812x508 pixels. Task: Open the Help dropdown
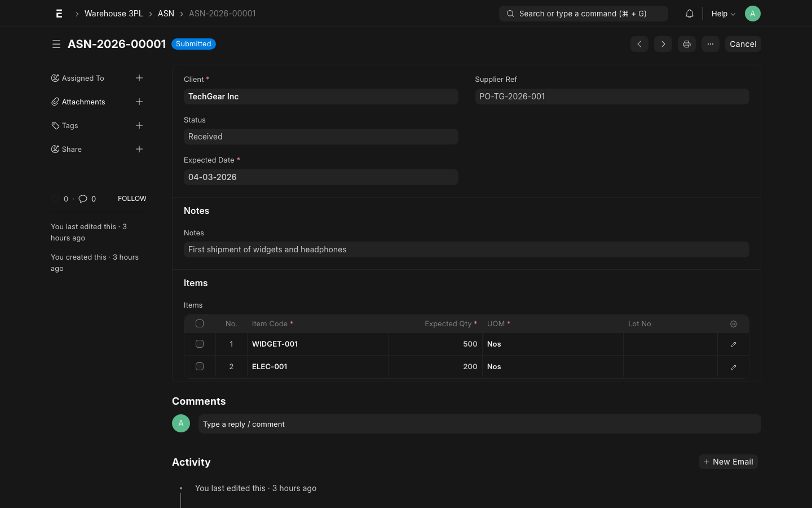point(723,13)
